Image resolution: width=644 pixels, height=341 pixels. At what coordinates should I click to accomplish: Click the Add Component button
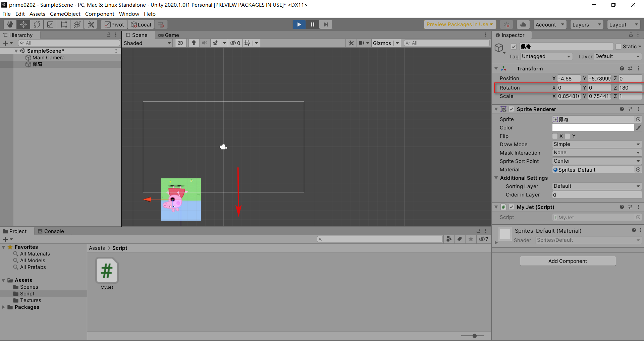(568, 261)
